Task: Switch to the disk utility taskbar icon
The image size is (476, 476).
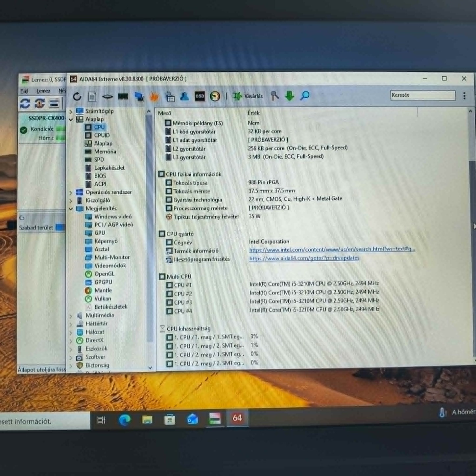Action: [x=215, y=418]
